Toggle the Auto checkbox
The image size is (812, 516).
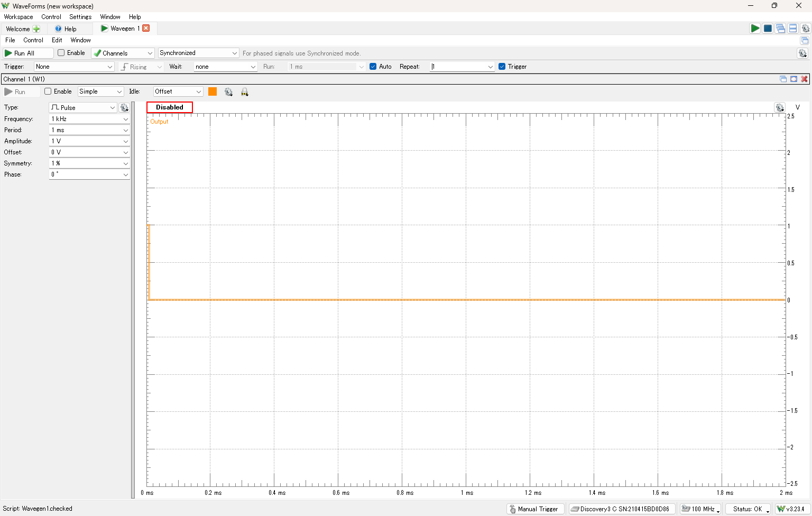pos(373,67)
